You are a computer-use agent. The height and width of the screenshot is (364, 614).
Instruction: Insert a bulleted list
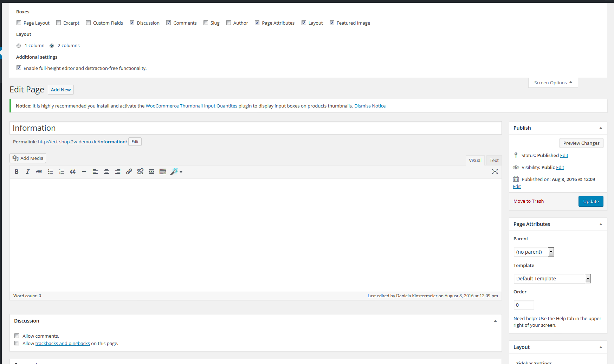click(50, 172)
